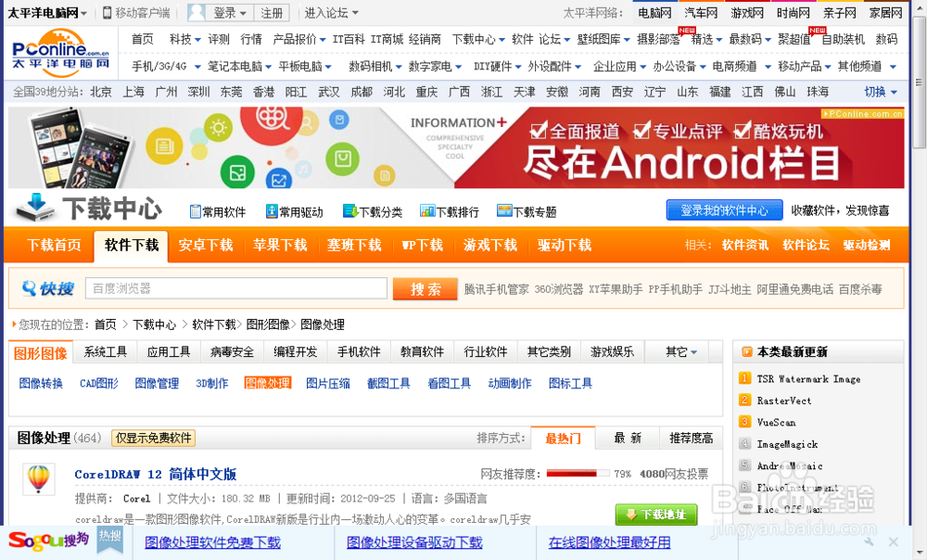Select the 软件下载 tab
The width and height of the screenshot is (927, 560).
(x=132, y=246)
